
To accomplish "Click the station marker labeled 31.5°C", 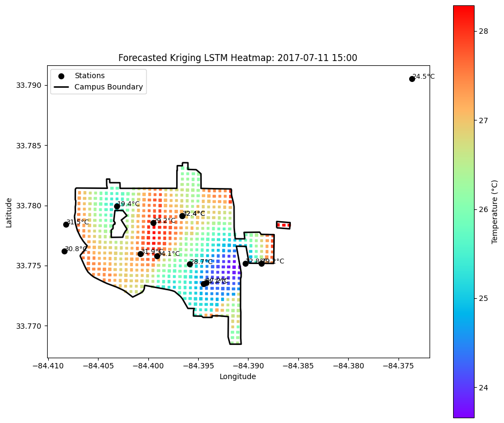I will pyautogui.click(x=66, y=224).
